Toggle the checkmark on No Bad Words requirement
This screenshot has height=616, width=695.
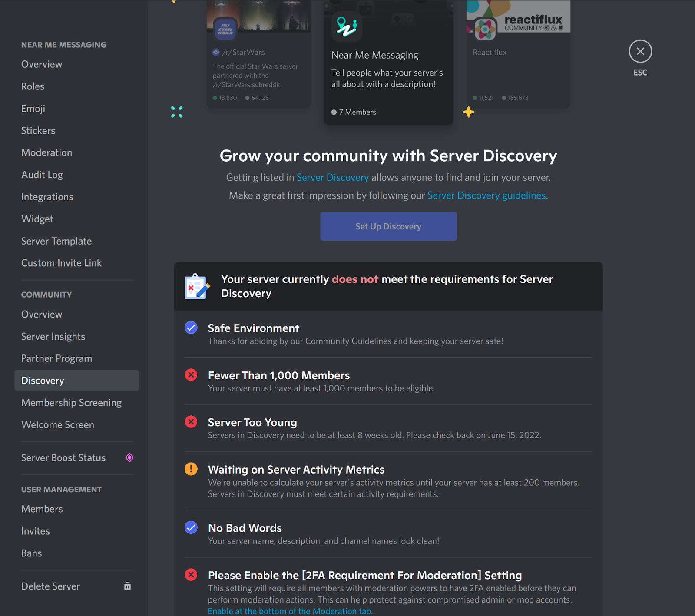191,527
